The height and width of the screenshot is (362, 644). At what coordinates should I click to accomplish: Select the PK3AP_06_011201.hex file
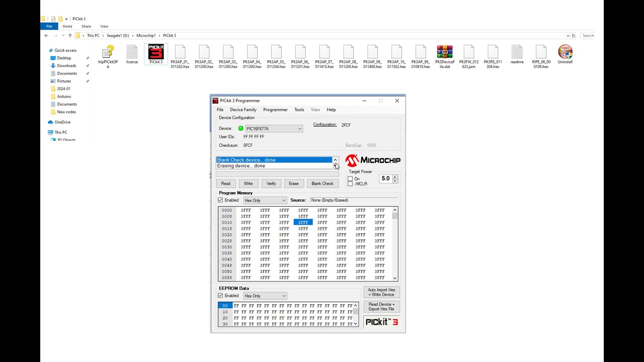click(300, 57)
